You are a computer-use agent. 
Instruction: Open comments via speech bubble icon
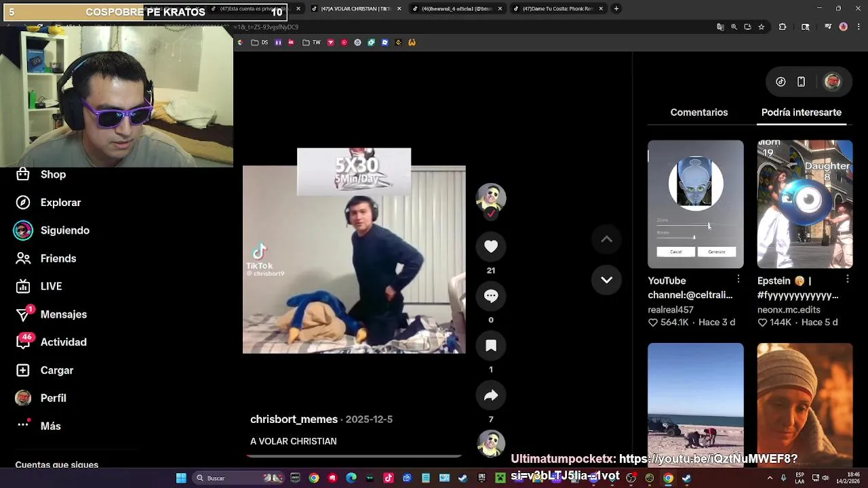pyautogui.click(x=491, y=296)
